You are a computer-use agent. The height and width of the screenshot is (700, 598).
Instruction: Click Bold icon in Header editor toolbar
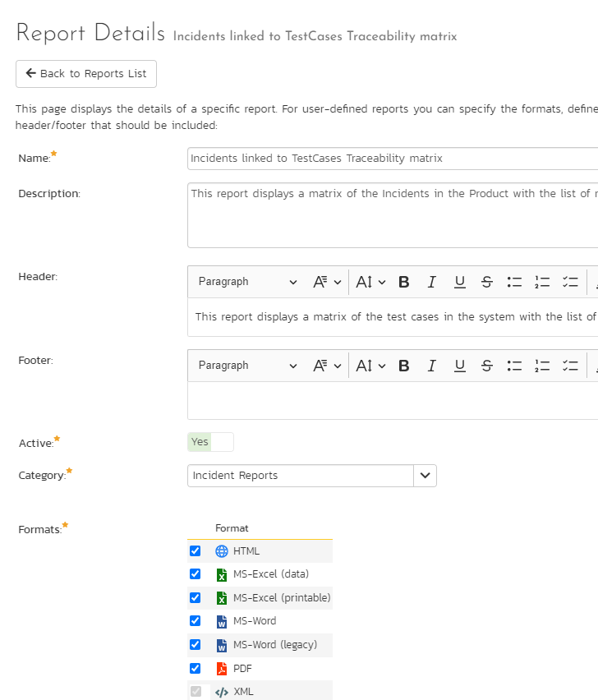click(x=404, y=282)
